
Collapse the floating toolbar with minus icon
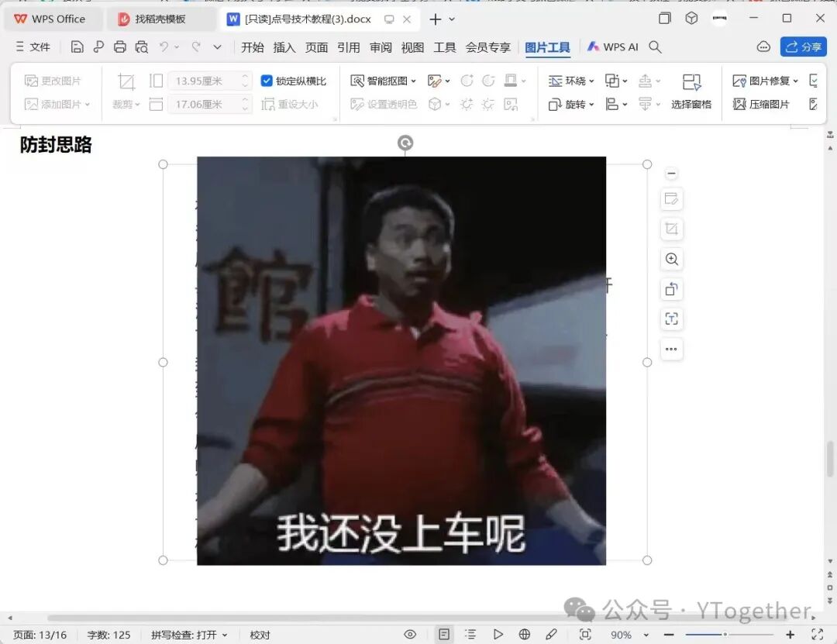(671, 174)
